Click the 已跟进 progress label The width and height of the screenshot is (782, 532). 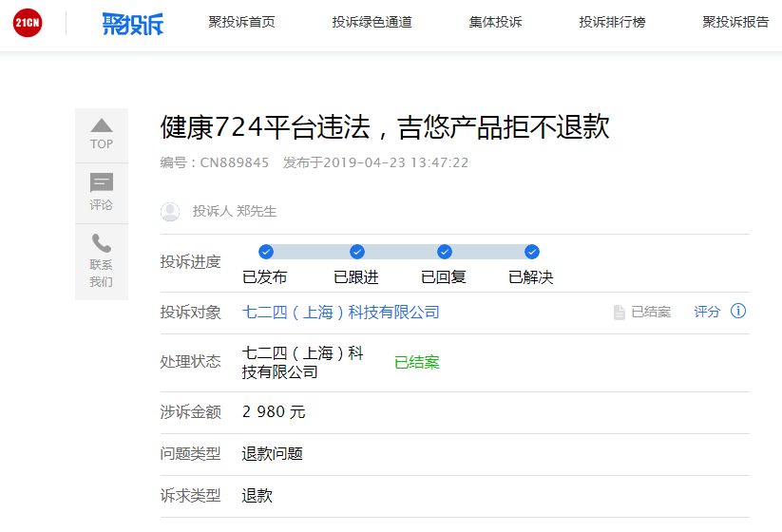point(356,277)
